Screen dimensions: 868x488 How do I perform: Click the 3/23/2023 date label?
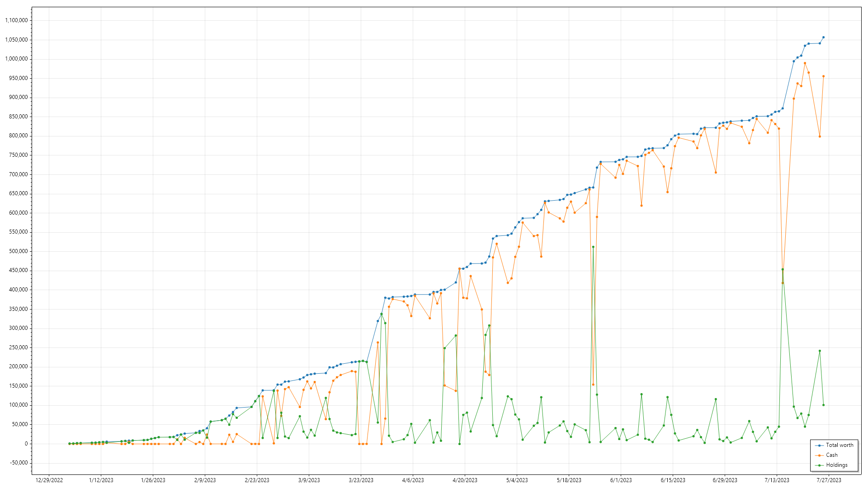point(361,480)
